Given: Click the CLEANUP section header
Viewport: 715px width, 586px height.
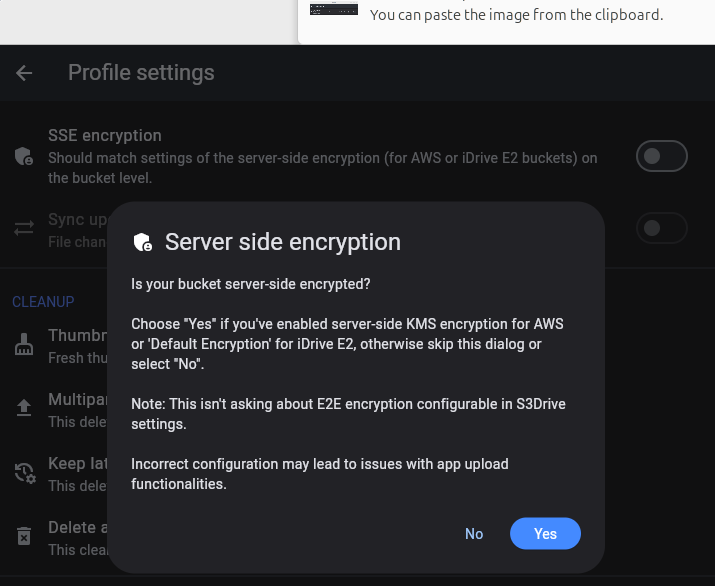Looking at the screenshot, I should pos(43,301).
